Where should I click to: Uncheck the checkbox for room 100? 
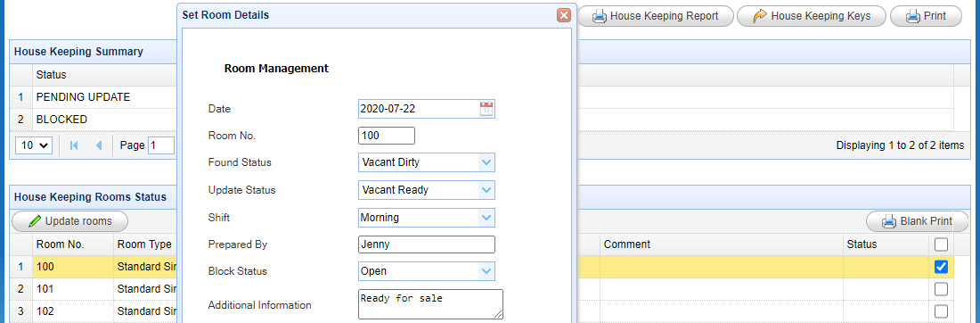coord(941,267)
